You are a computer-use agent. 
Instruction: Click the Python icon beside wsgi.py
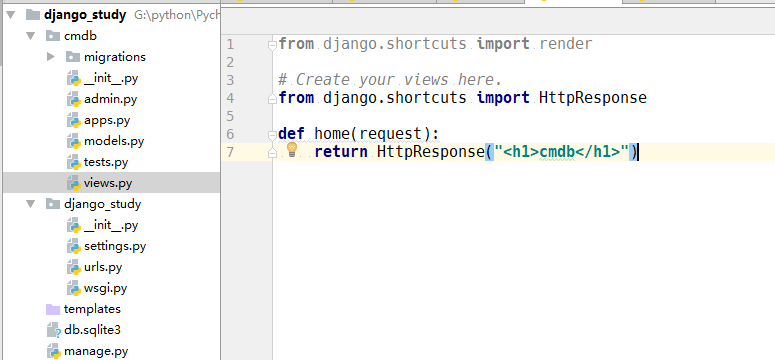[74, 288]
